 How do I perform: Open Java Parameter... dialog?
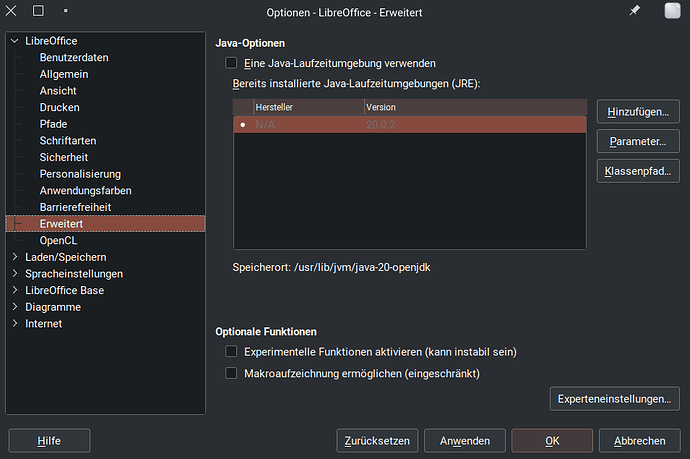point(638,141)
